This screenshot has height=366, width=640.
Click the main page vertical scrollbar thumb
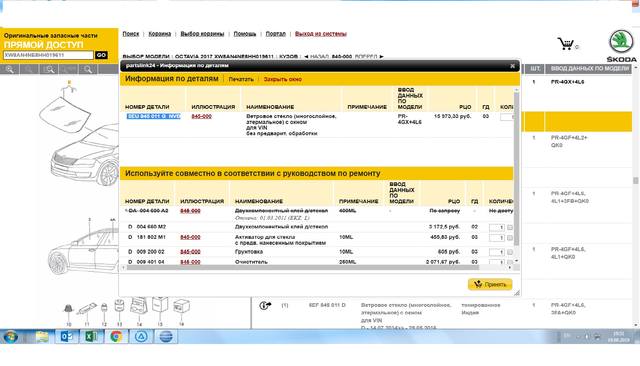pyautogui.click(x=636, y=180)
